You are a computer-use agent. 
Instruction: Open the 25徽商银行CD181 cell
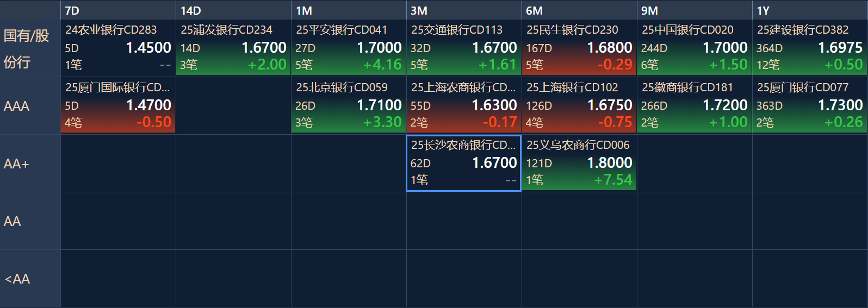695,105
